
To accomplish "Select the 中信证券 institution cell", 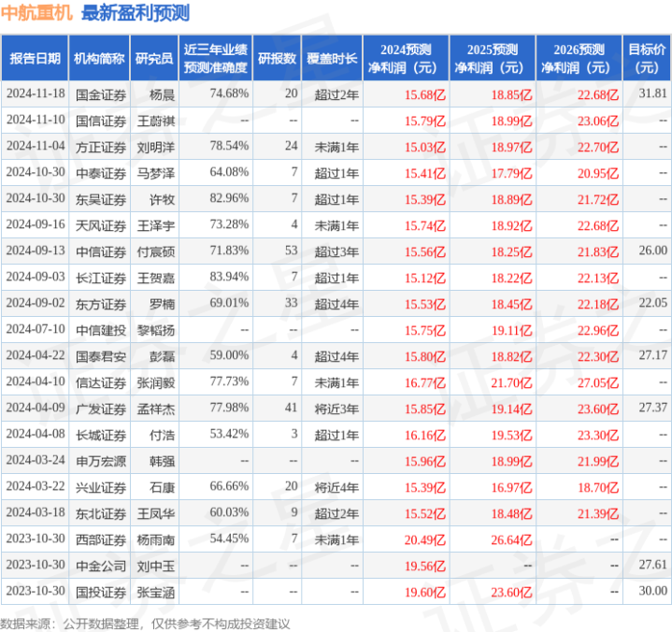I will [x=101, y=251].
